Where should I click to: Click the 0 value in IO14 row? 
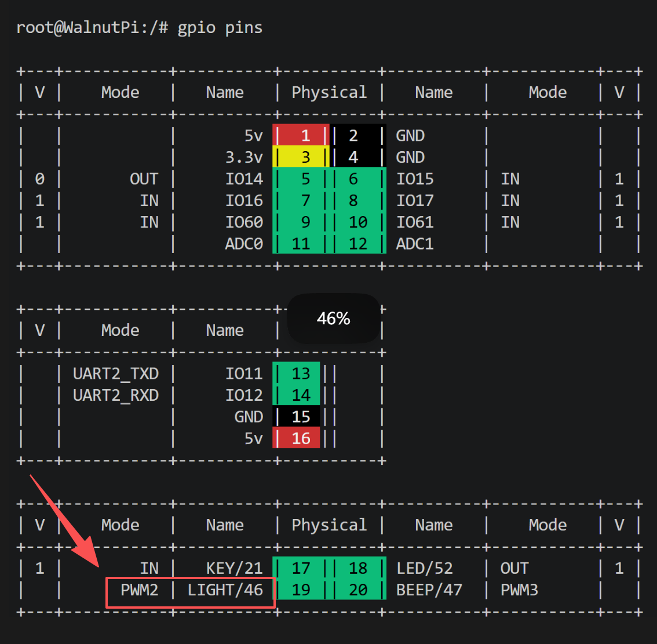39,179
